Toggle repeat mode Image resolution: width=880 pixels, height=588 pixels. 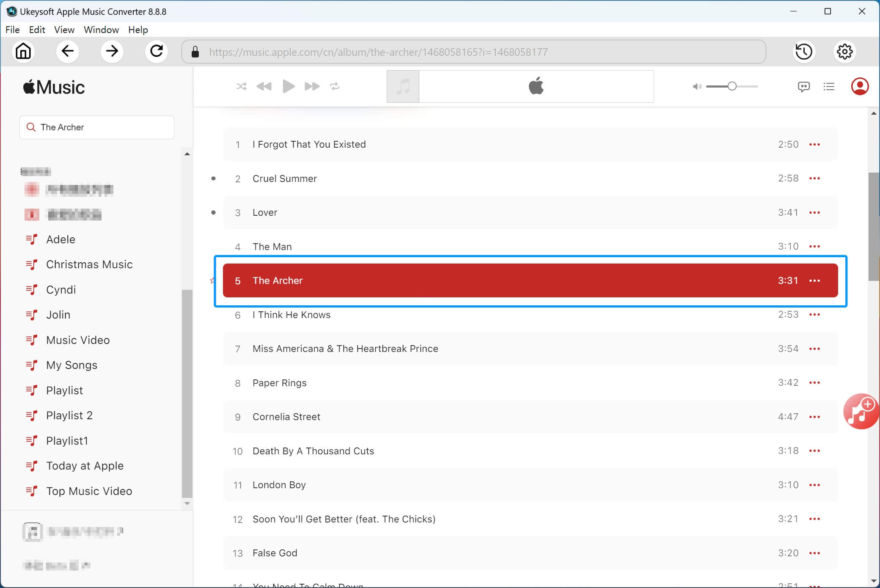(335, 86)
